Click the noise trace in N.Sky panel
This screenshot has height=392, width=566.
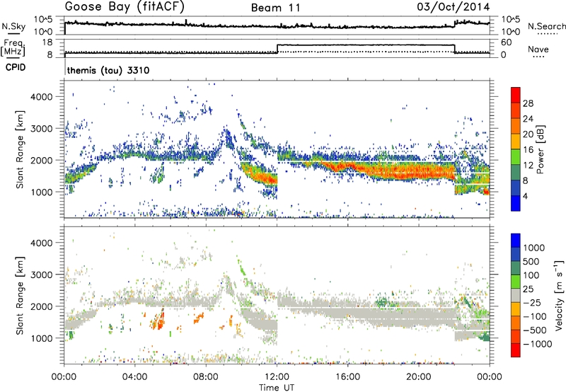pos(277,25)
